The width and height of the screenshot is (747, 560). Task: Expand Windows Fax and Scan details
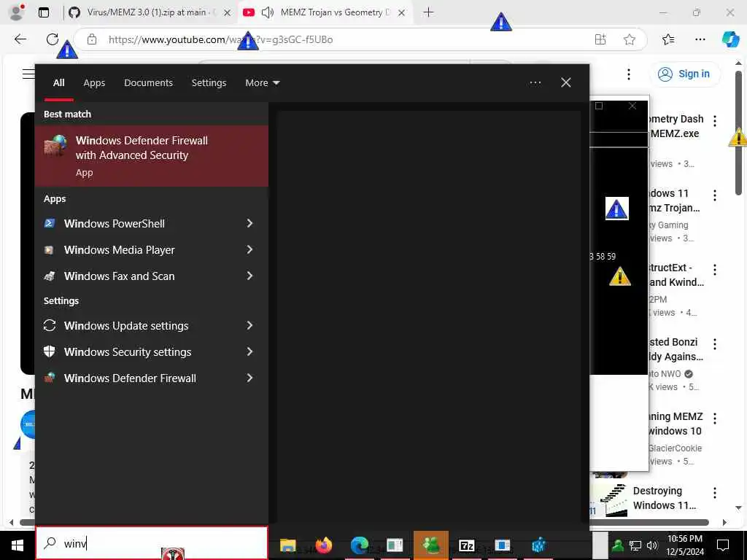[249, 276]
